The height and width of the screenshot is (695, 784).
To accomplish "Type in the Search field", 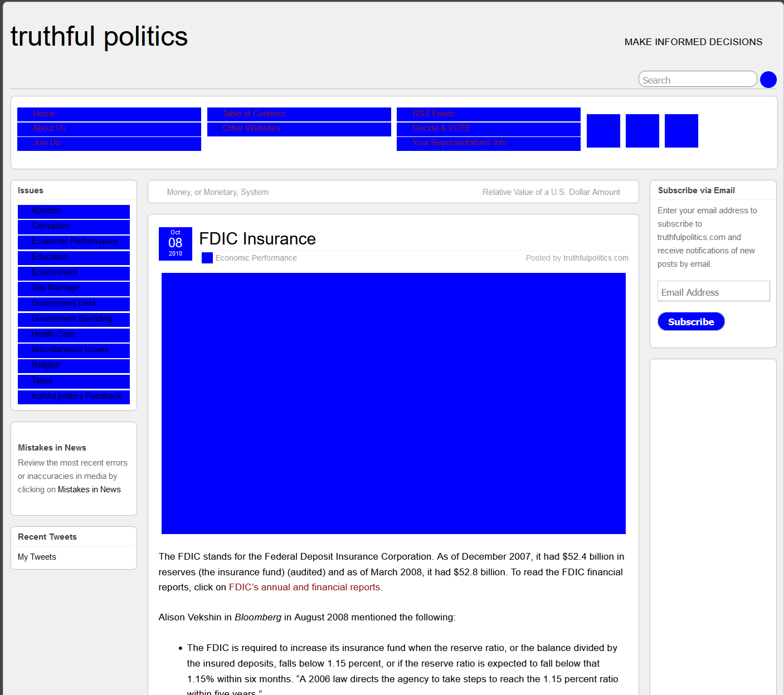I will [697, 80].
